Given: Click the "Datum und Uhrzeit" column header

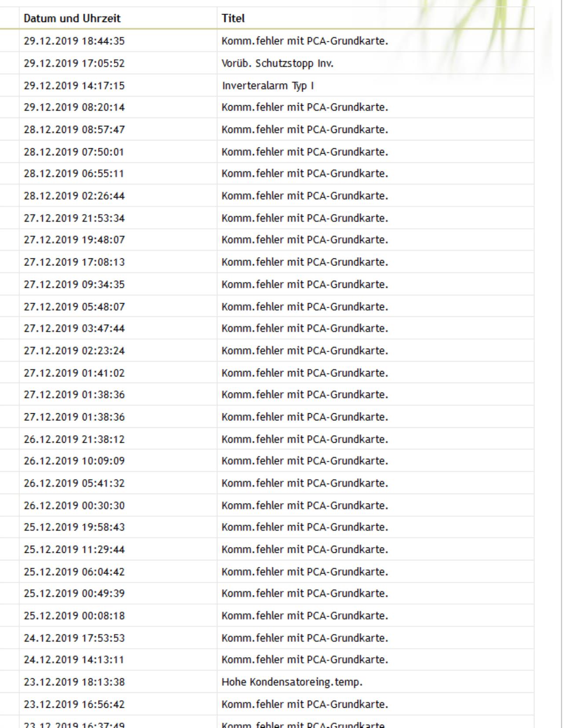Looking at the screenshot, I should 72,18.
